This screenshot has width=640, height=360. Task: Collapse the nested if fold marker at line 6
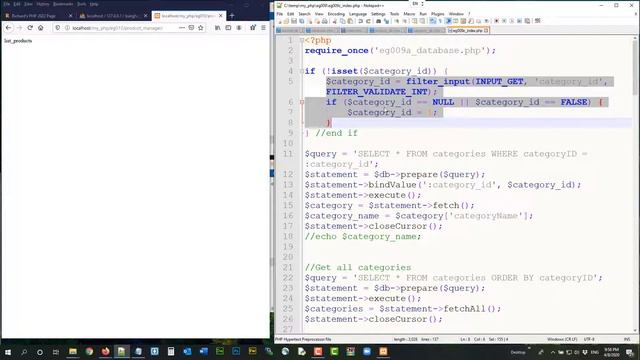(x=302, y=102)
